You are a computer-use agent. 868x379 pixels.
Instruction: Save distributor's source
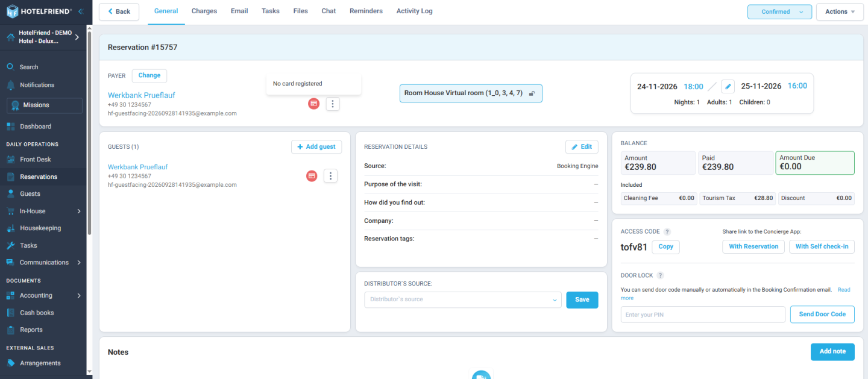tap(582, 299)
